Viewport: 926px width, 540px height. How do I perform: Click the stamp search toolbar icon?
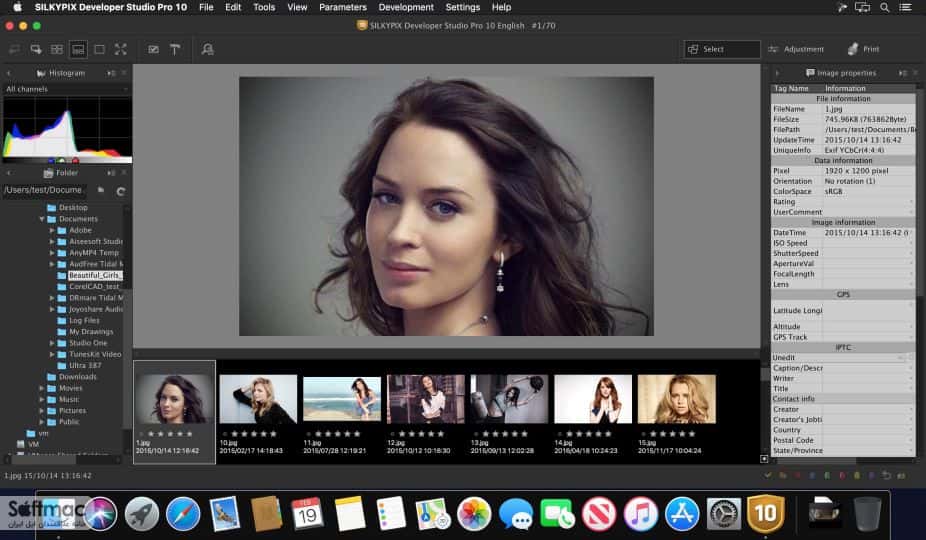pos(207,50)
